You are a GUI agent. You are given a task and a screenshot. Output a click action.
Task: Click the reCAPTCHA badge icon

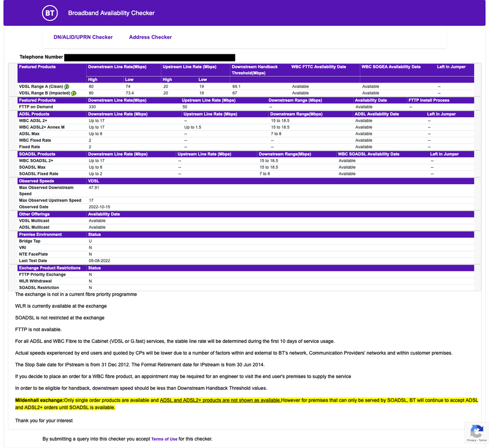(x=476, y=431)
